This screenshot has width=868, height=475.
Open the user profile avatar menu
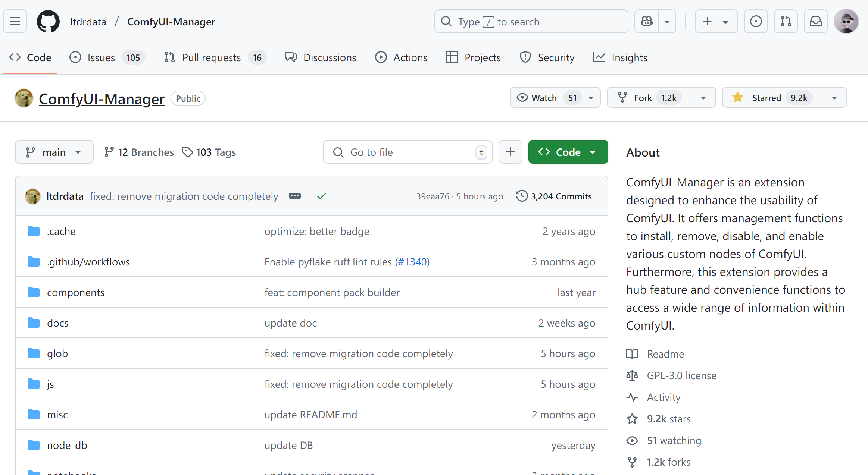[846, 21]
